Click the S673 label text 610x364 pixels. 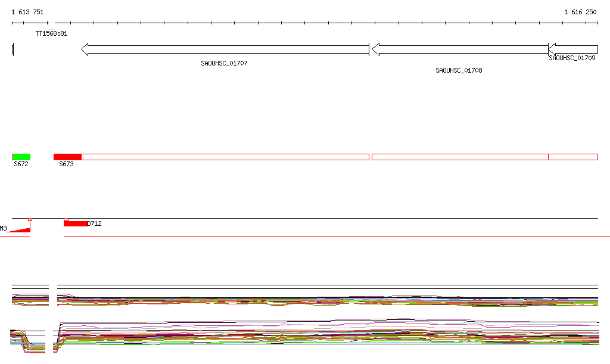pos(66,164)
